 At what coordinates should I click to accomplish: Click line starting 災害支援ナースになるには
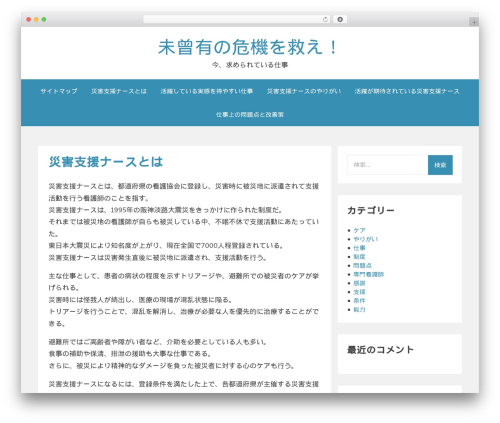tap(184, 384)
